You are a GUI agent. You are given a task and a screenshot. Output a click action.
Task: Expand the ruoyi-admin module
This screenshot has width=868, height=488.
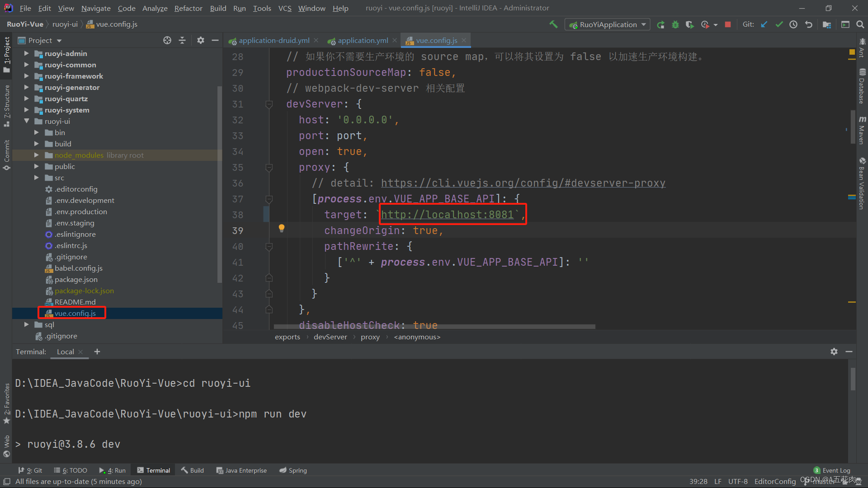coord(26,53)
